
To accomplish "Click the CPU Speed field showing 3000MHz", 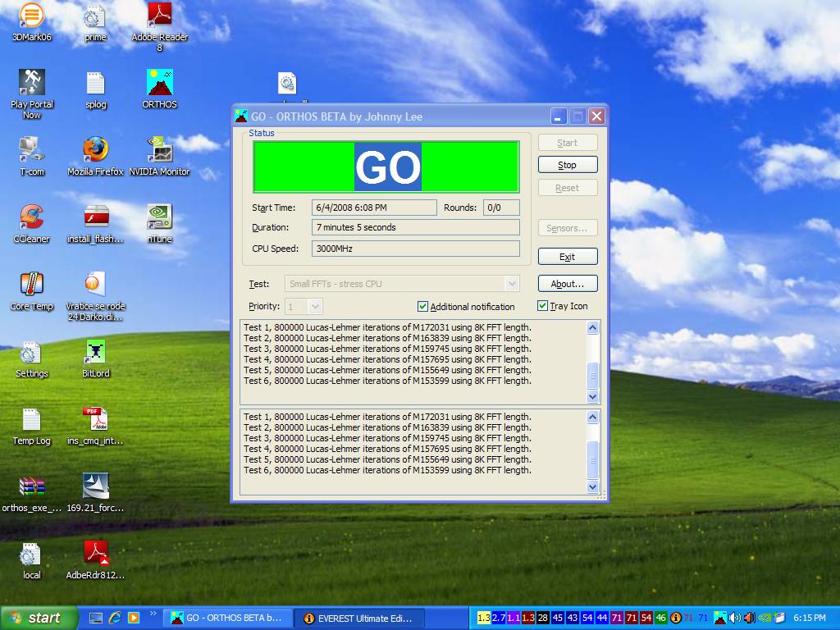I will pos(416,249).
